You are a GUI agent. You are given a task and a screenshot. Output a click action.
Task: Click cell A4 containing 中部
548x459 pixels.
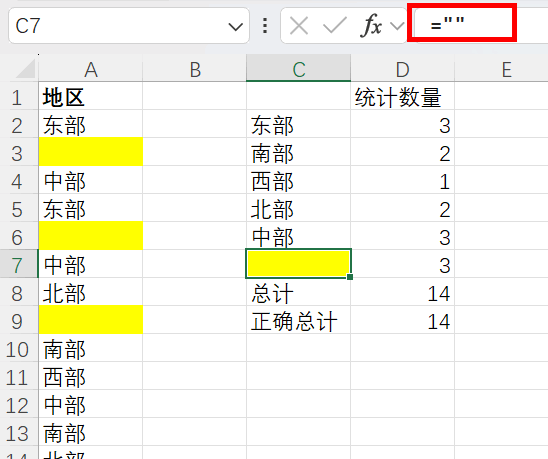point(91,180)
